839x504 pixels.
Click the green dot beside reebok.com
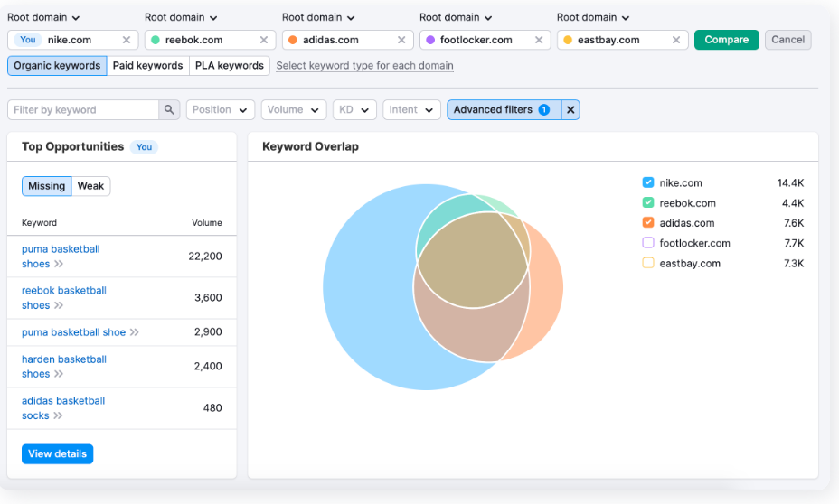point(156,40)
